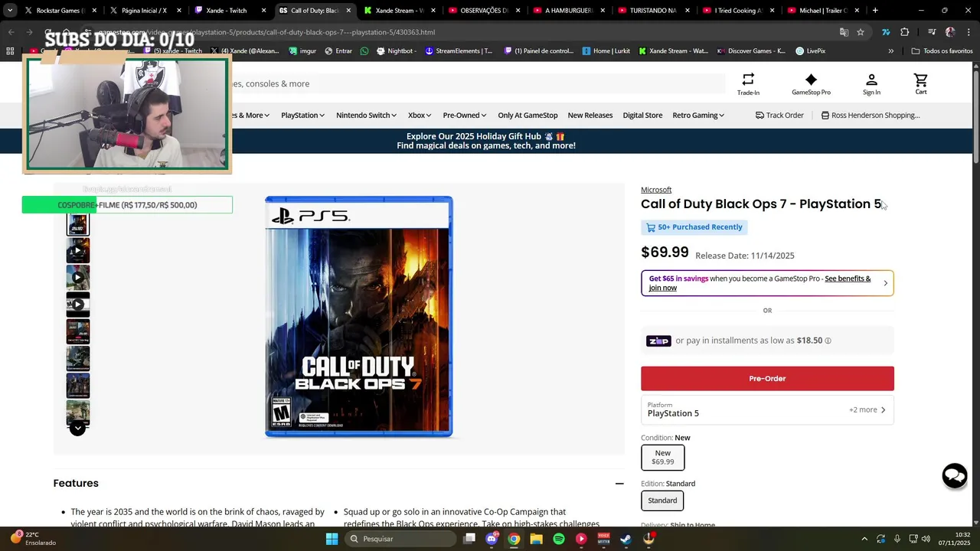Click the Voicemeeter taskbar icon
The width and height of the screenshot is (980, 551).
click(603, 539)
